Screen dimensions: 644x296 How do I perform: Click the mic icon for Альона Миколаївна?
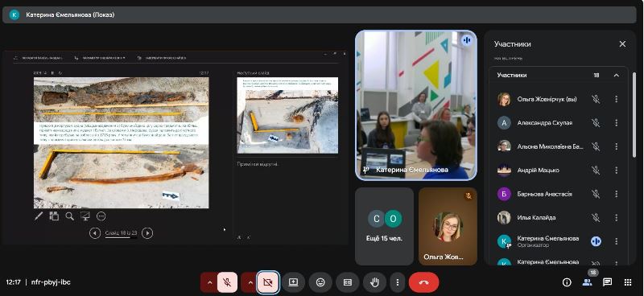click(596, 146)
